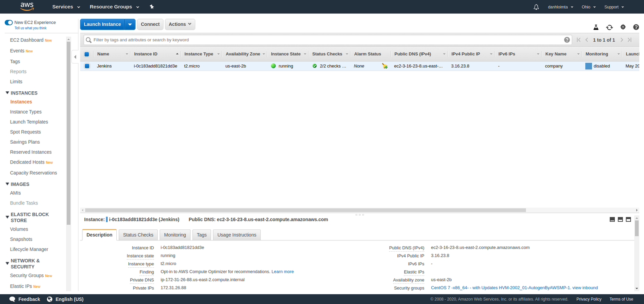This screenshot has height=304, width=644.
Task: Open the help question mark icon in toolbar
Action: (x=636, y=27)
